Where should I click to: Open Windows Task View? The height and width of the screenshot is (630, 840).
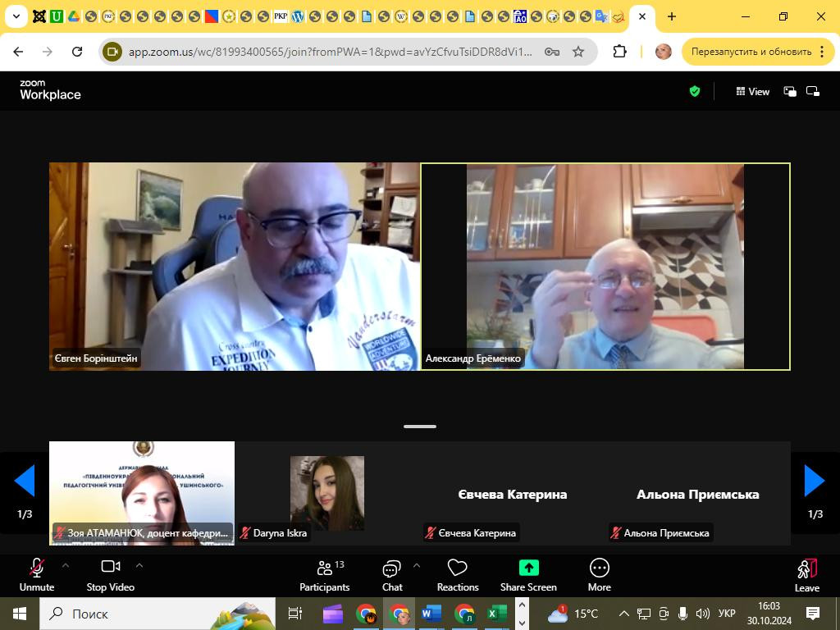click(295, 614)
